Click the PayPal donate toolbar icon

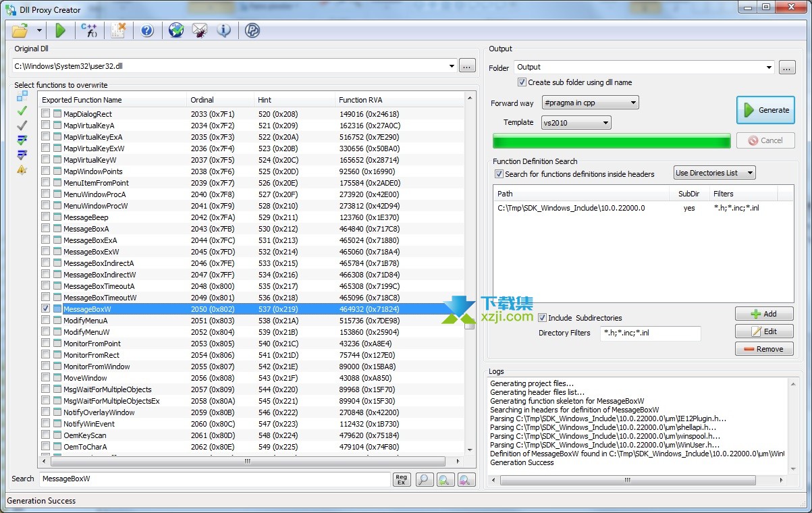[x=252, y=30]
